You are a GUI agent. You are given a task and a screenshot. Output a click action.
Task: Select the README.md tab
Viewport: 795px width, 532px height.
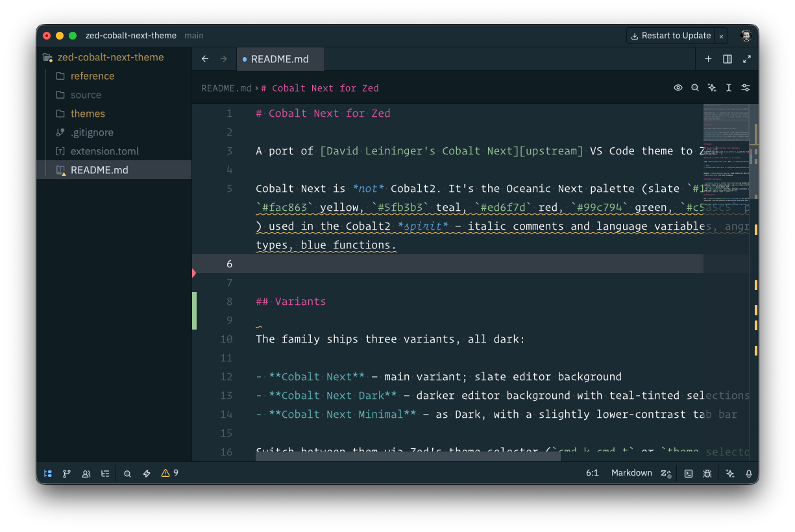[x=280, y=58]
